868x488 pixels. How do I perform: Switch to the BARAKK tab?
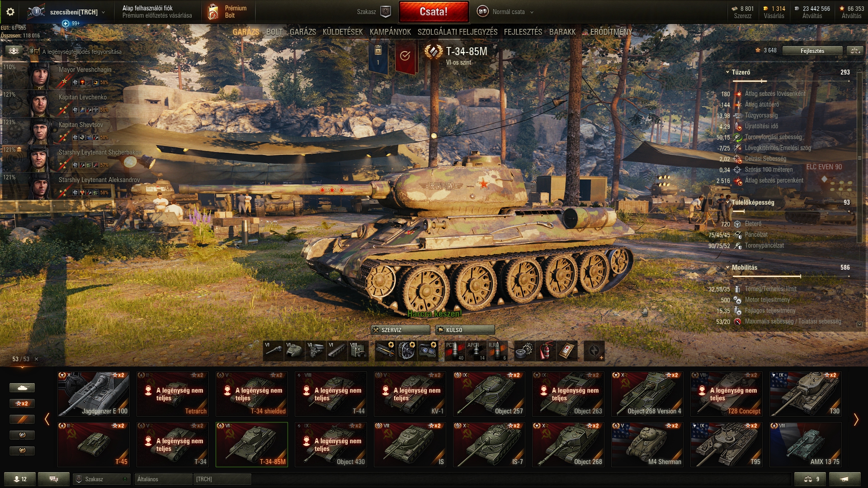(562, 32)
